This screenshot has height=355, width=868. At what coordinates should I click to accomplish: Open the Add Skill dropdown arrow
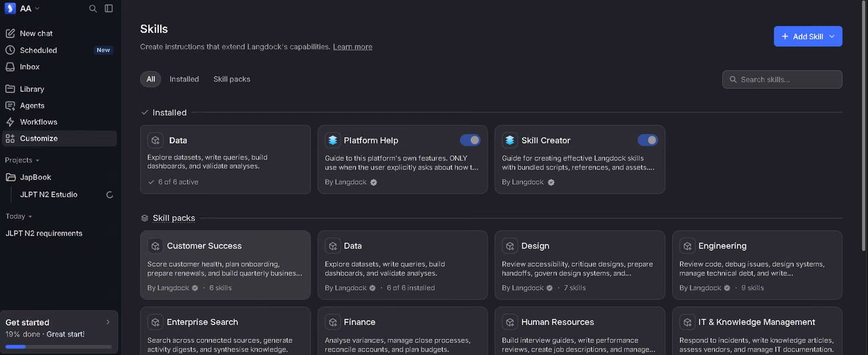tap(831, 37)
